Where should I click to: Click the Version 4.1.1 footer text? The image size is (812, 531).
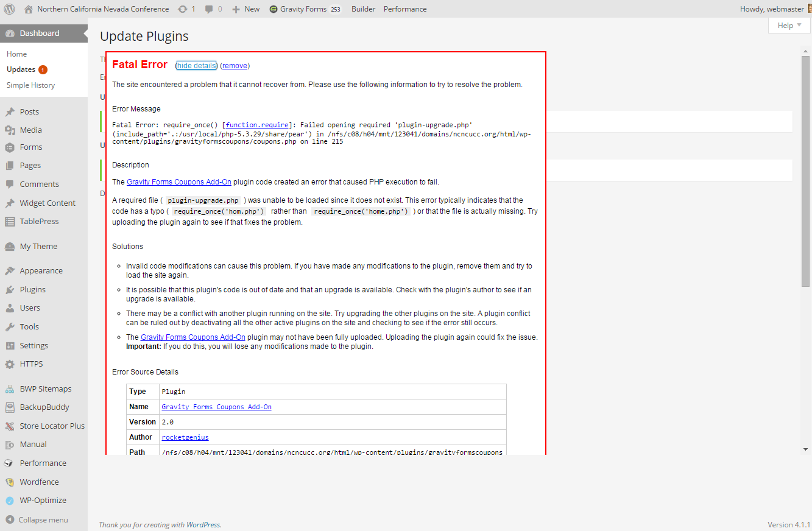pos(789,525)
